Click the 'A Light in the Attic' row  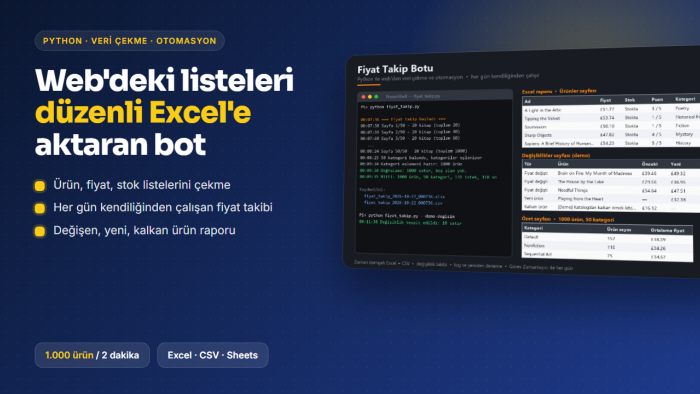pos(611,109)
